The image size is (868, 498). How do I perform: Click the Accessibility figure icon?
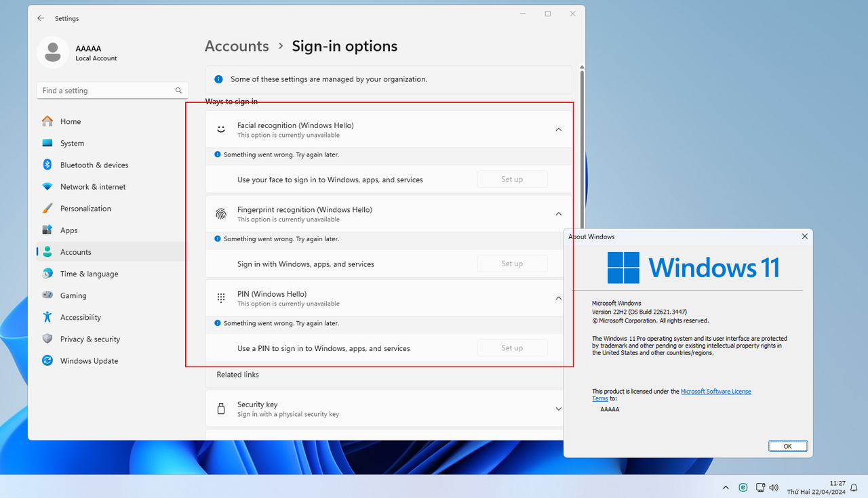click(47, 316)
